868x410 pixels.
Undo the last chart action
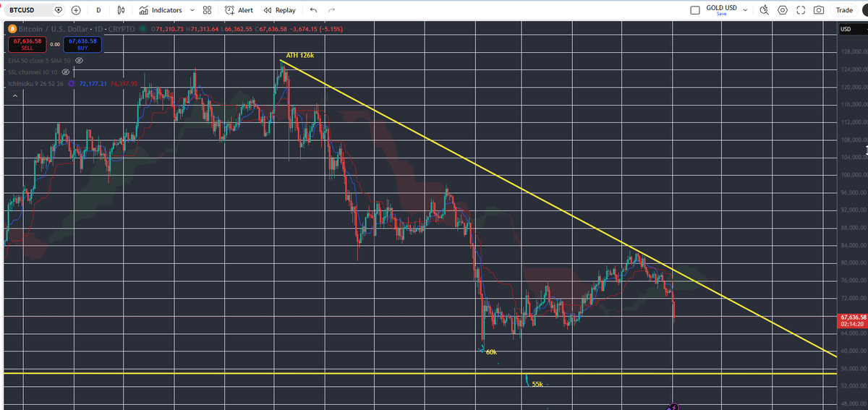point(313,10)
